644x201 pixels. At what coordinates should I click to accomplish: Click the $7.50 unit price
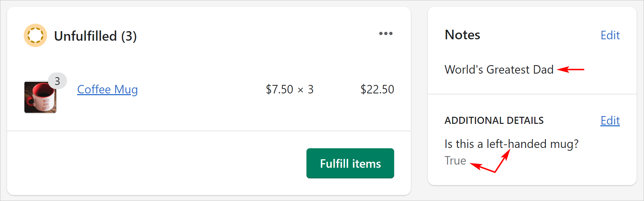pyautogui.click(x=280, y=90)
